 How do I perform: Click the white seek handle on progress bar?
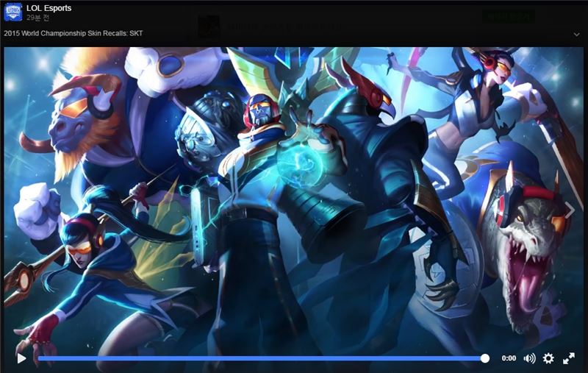pyautogui.click(x=485, y=359)
